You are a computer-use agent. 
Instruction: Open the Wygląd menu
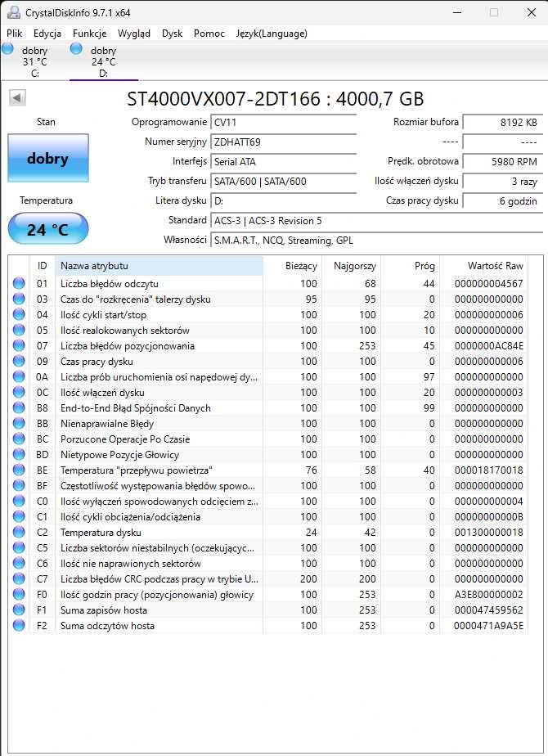134,34
